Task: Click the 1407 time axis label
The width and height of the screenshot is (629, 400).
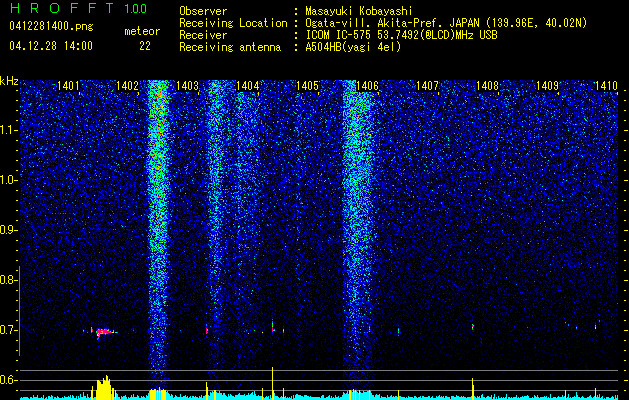Action: (x=428, y=85)
